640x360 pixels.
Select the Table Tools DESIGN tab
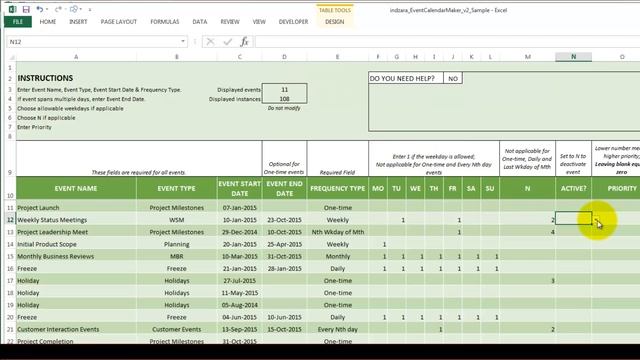[x=334, y=22]
